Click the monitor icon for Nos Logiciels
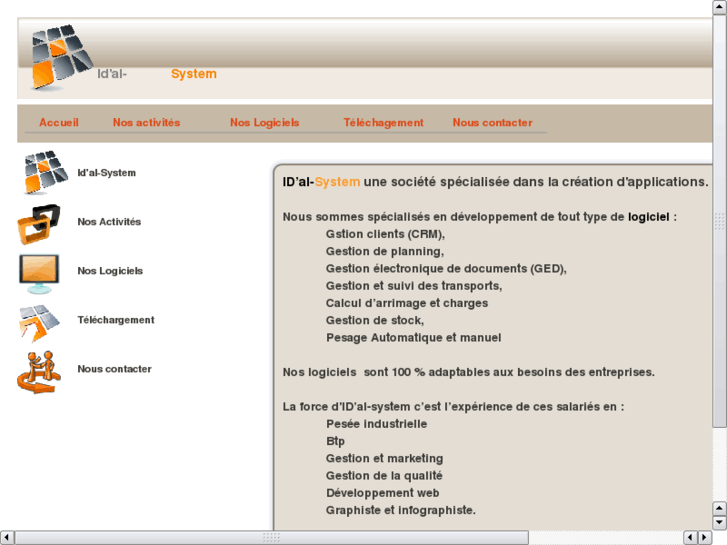Screen dimensions: 727x545 click(x=39, y=274)
